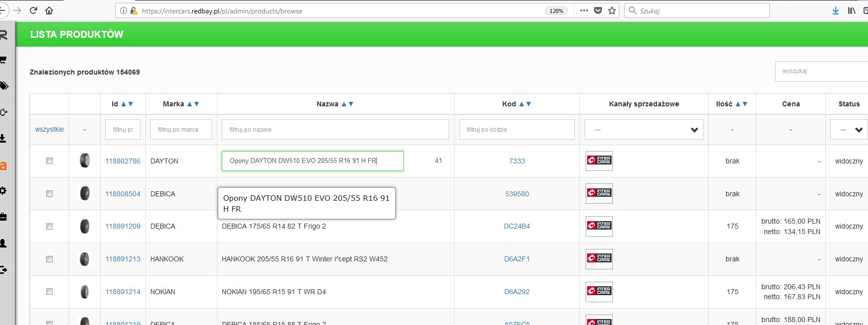Image resolution: width=868 pixels, height=325 pixels.
Task: Open the settings gear in sidebar
Action: [x=3, y=191]
